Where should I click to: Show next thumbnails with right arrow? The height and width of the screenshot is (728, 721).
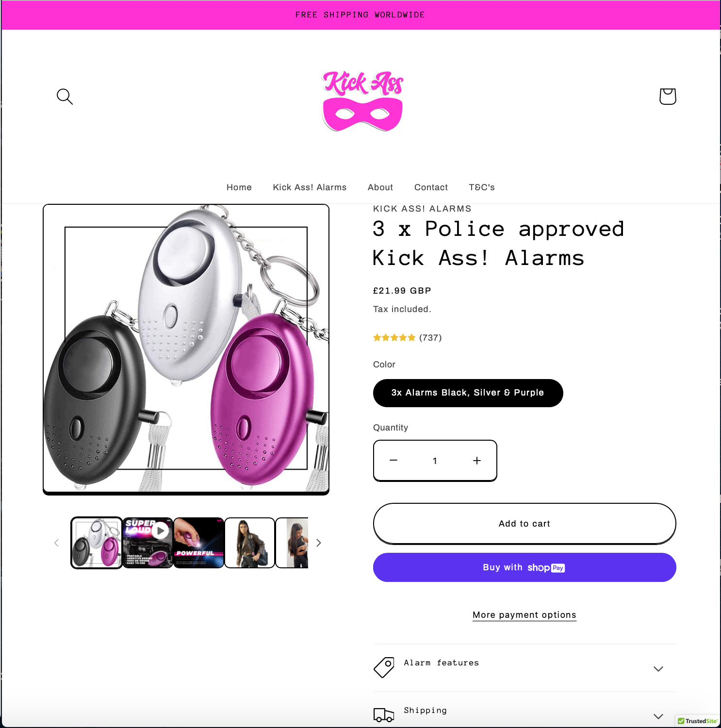319,543
